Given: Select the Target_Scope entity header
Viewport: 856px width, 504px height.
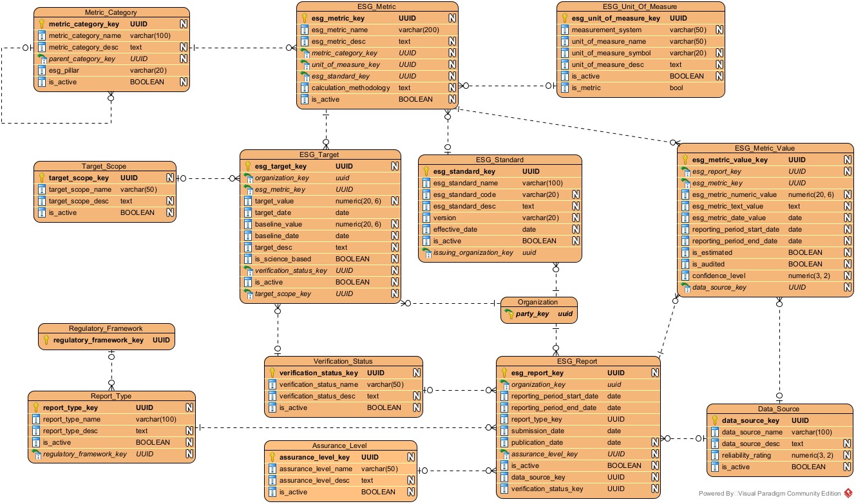Looking at the screenshot, I should click(x=104, y=166).
